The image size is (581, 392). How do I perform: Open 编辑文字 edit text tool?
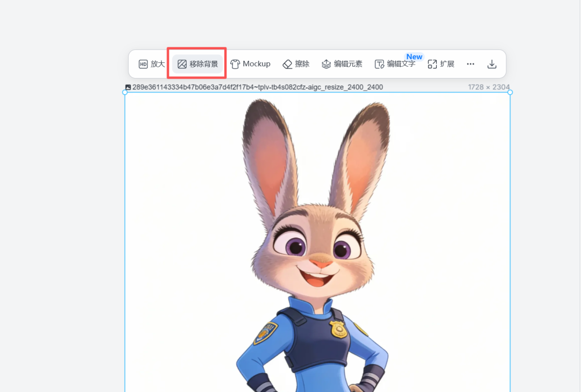395,64
